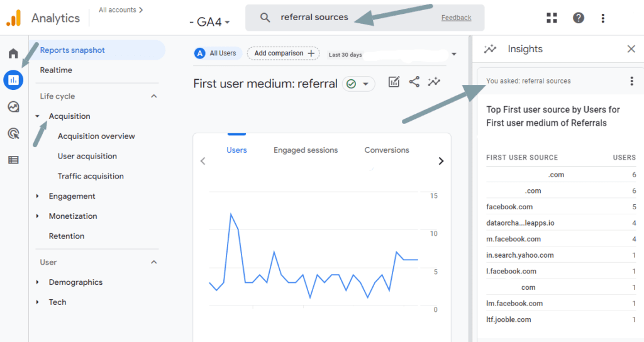This screenshot has width=644, height=342.
Task: Click the Share this report icon
Action: [x=414, y=82]
